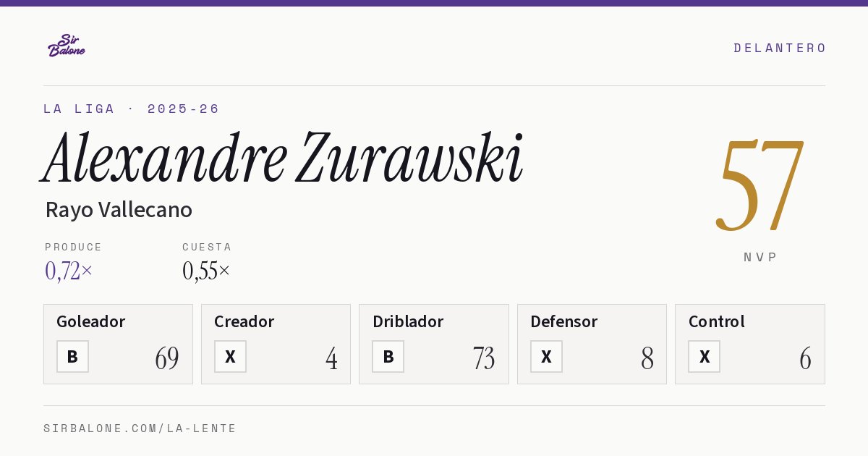Click the Driblador card title

click(408, 321)
